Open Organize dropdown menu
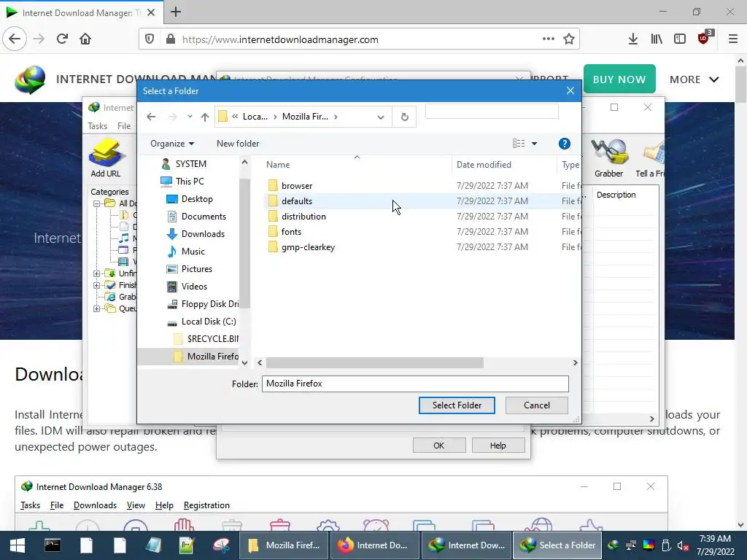The image size is (747, 560). pyautogui.click(x=172, y=144)
